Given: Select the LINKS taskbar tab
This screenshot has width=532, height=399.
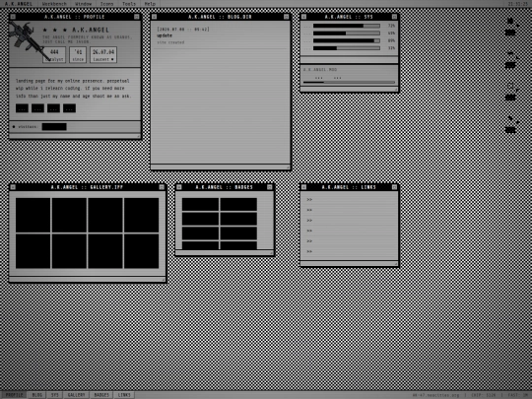Looking at the screenshot, I should pyautogui.click(x=124, y=395).
